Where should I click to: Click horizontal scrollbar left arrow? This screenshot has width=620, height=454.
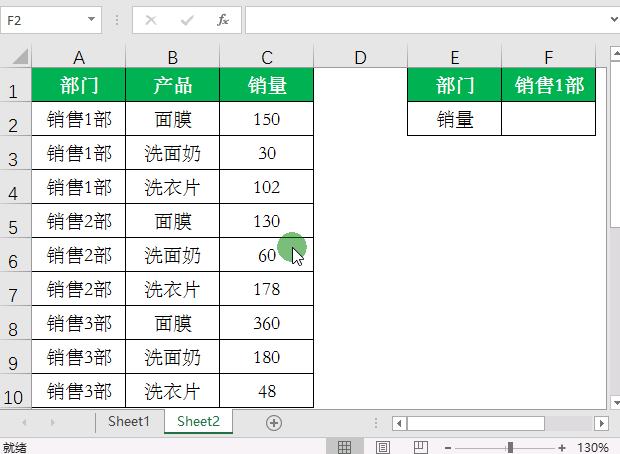399,423
